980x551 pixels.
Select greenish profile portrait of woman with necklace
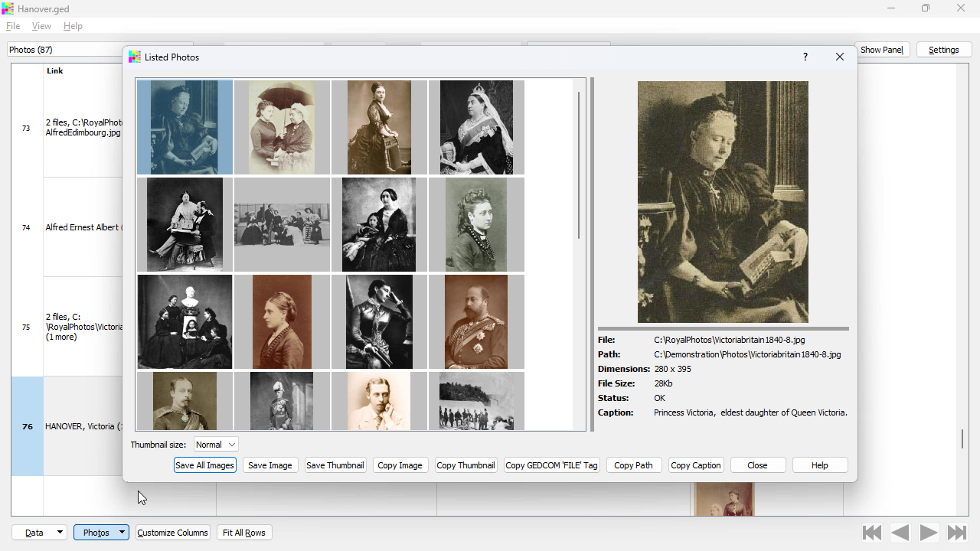click(x=476, y=224)
